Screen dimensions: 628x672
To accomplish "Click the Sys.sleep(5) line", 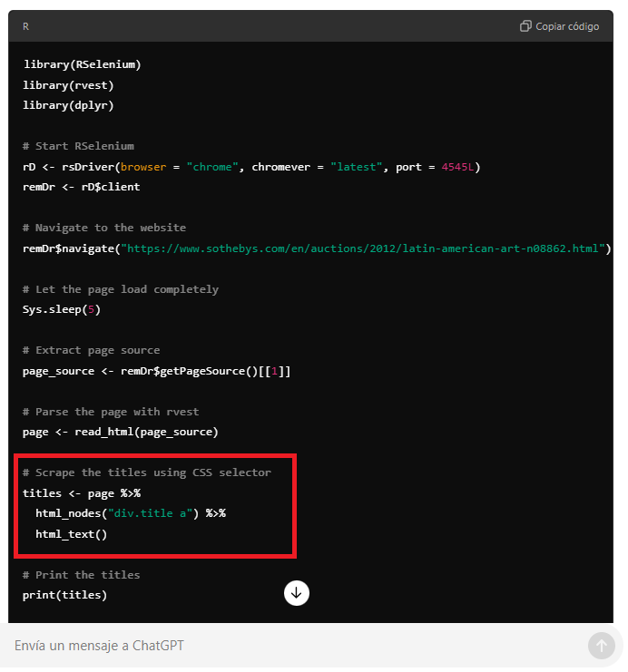I will click(61, 309).
